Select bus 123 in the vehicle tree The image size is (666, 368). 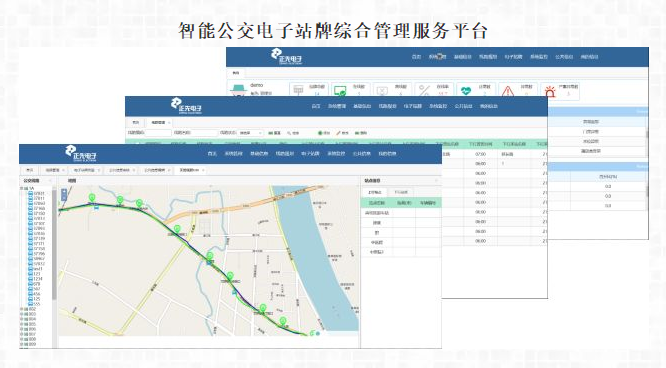pyautogui.click(x=34, y=274)
